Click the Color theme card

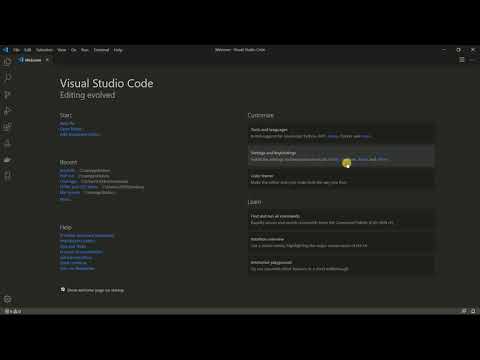(x=341, y=179)
